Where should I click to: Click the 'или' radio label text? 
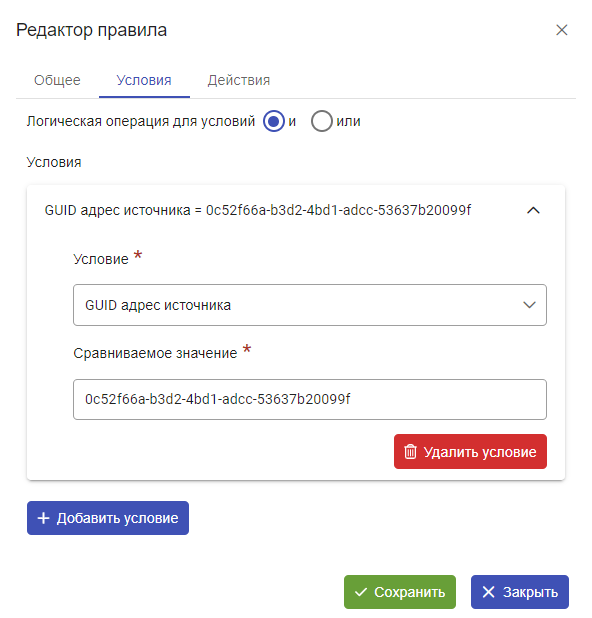click(x=348, y=121)
